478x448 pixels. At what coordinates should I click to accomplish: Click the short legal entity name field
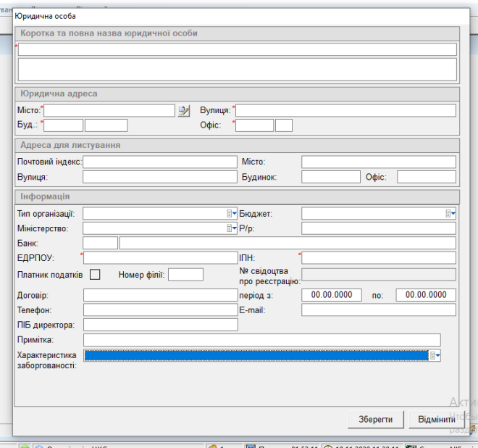click(238, 49)
